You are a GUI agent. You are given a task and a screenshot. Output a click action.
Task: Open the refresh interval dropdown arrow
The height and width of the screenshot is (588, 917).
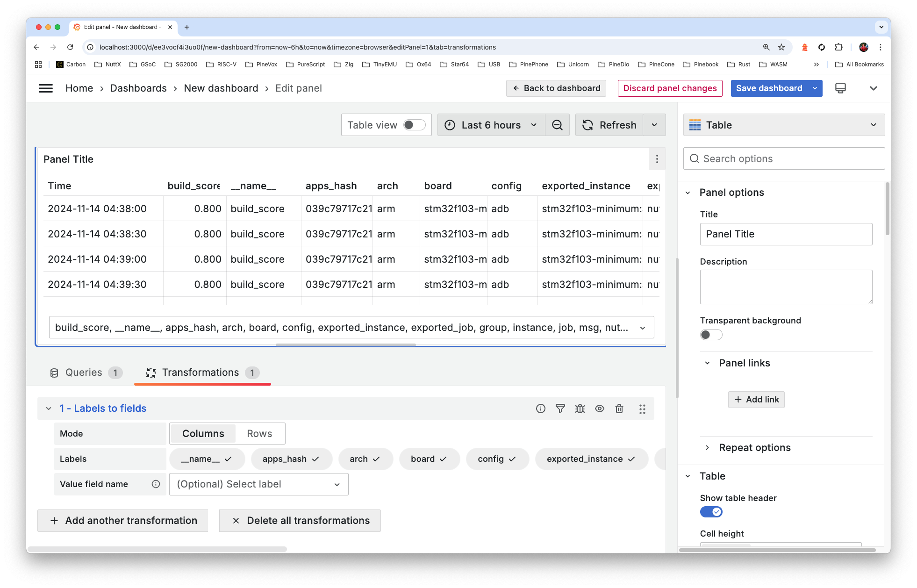tap(654, 125)
